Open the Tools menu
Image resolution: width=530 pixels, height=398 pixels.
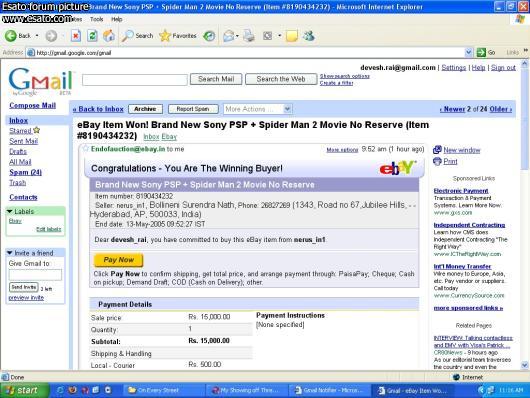tap(96, 19)
